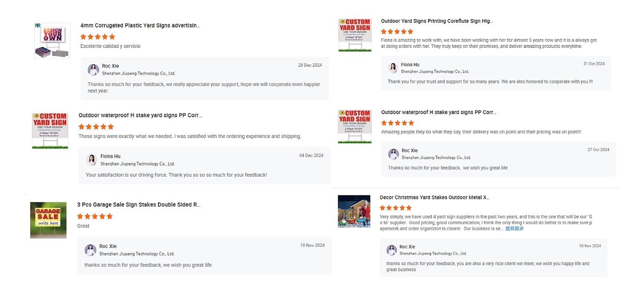Viewport: 644px width, 287px height.
Task: Click Roc Xie's avatar in the 27 Oct 2024 reply
Action: (393, 154)
